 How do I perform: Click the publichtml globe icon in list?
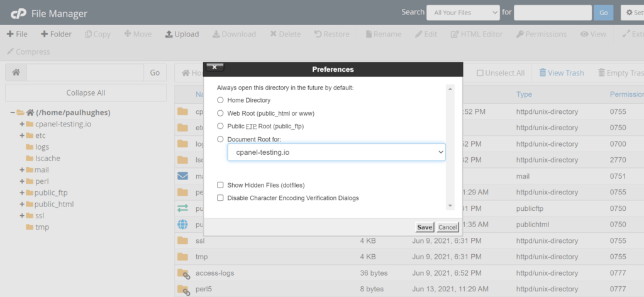tap(182, 224)
